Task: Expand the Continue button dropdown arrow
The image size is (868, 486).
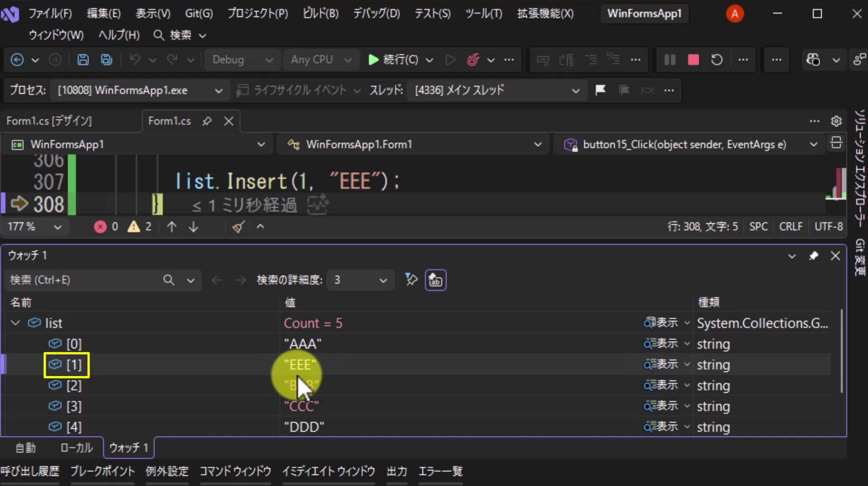Action: pos(429,60)
